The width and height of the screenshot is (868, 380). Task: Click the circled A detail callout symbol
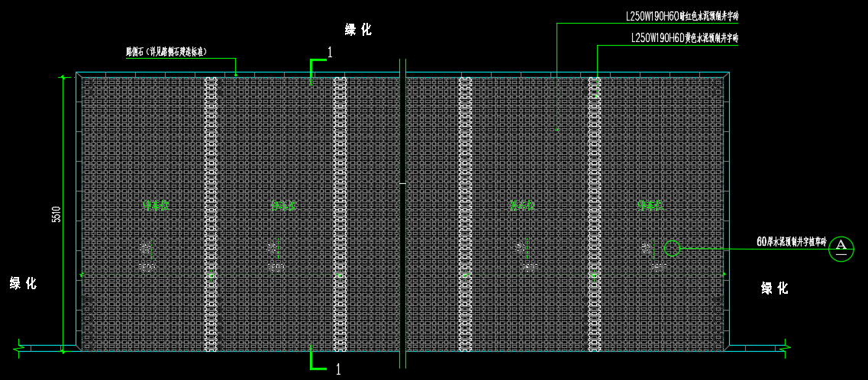(x=841, y=248)
